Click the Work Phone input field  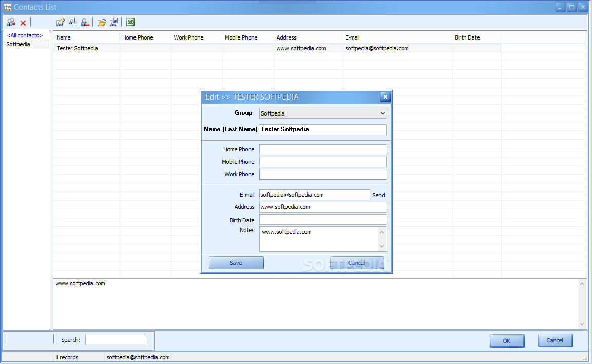pyautogui.click(x=323, y=174)
